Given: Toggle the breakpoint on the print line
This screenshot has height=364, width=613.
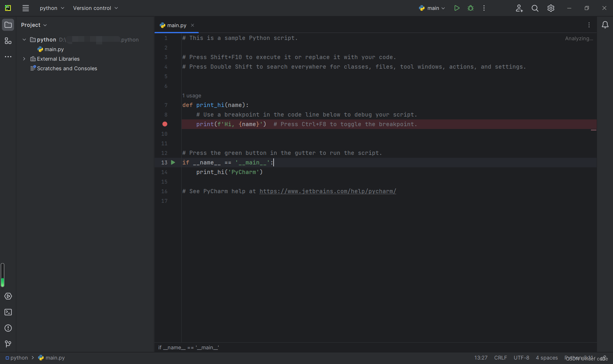Looking at the screenshot, I should click(x=165, y=124).
